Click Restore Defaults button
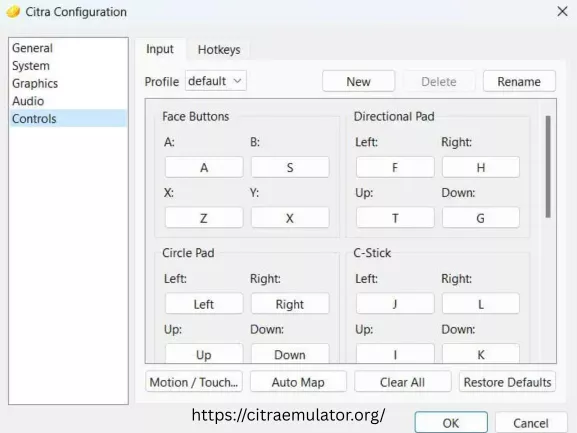Screen dimensions: 577x433 (x=507, y=382)
